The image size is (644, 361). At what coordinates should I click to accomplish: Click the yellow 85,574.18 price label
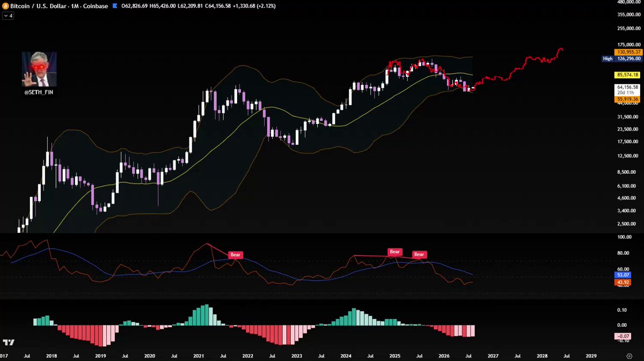click(627, 75)
